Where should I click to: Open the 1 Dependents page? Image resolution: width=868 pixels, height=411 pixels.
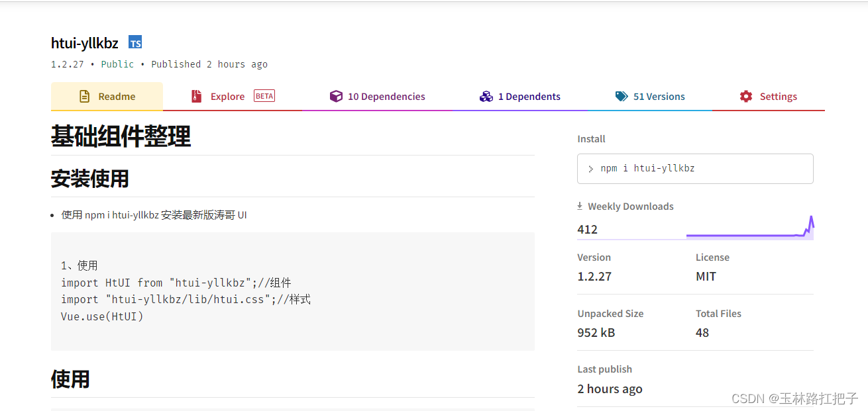(520, 96)
